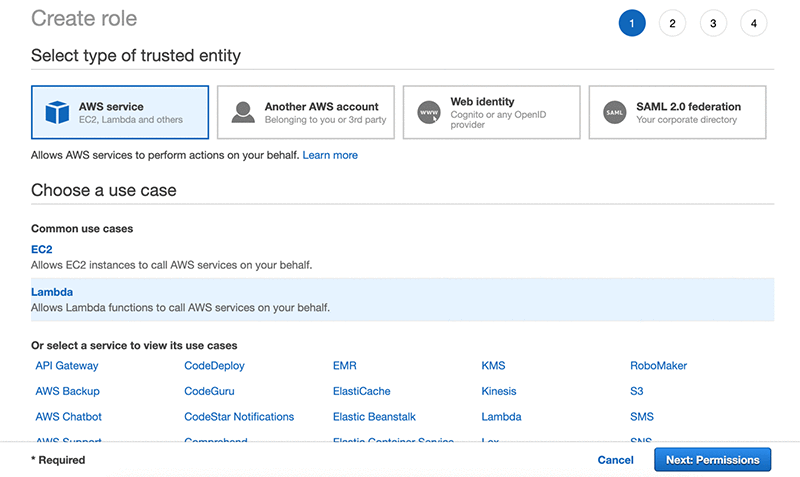
Task: Select the EC2 common use case
Action: pyautogui.click(x=42, y=249)
